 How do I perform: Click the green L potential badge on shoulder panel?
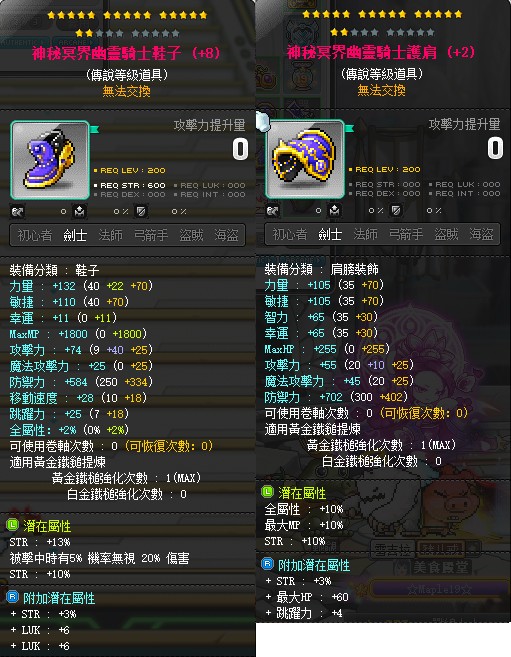(x=268, y=491)
